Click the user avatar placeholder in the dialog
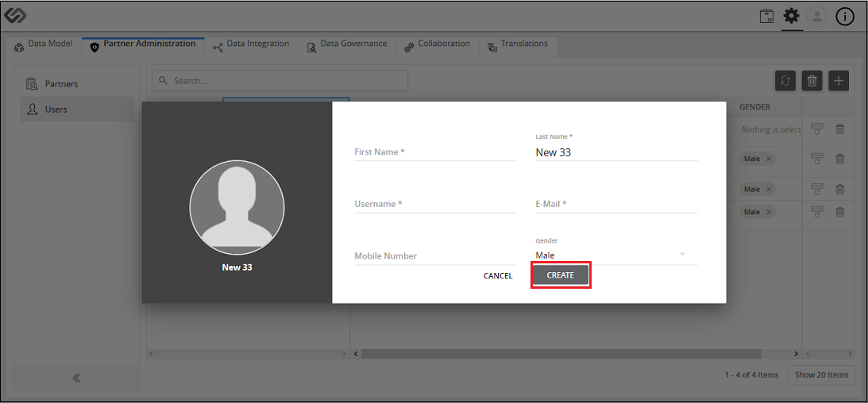This screenshot has height=403, width=868. (x=237, y=208)
